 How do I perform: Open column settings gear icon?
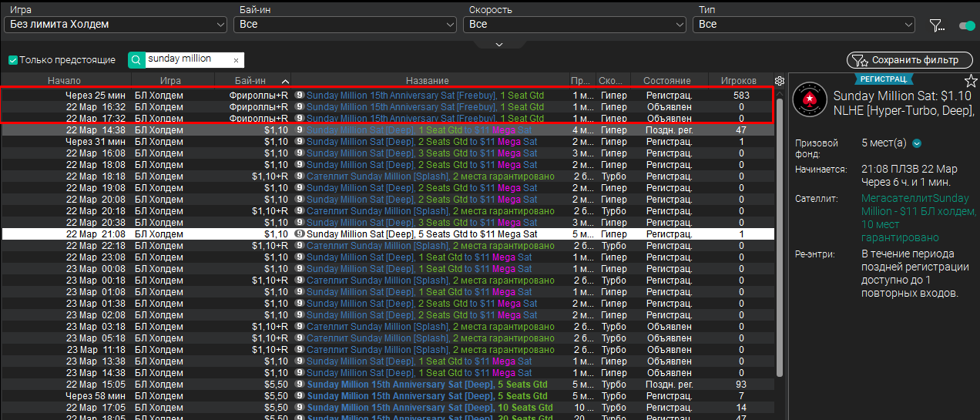coord(780,81)
